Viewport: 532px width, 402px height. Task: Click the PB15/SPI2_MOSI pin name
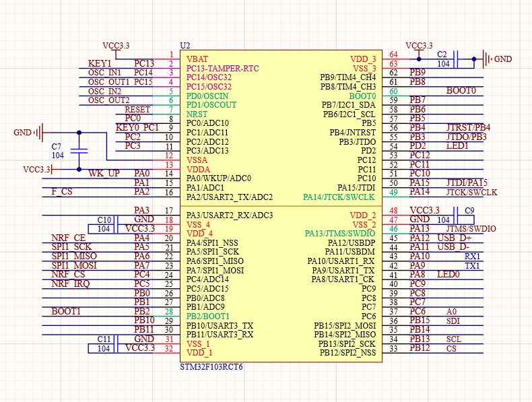[345, 325]
